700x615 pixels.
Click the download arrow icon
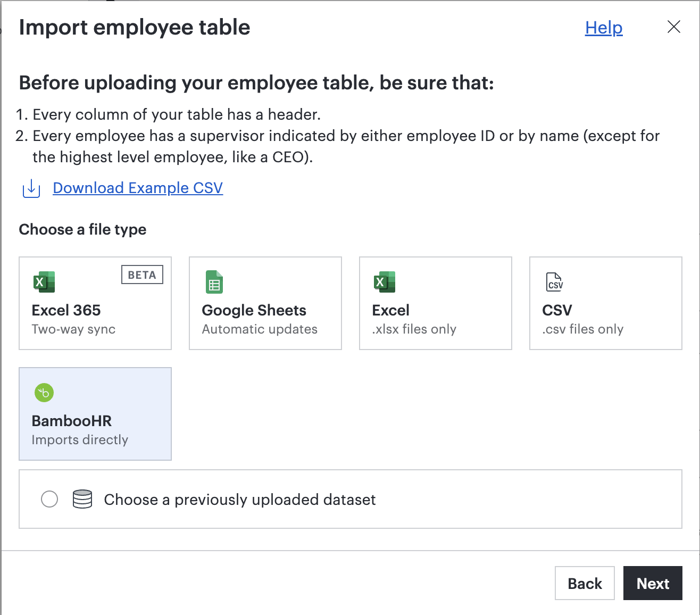click(x=31, y=188)
